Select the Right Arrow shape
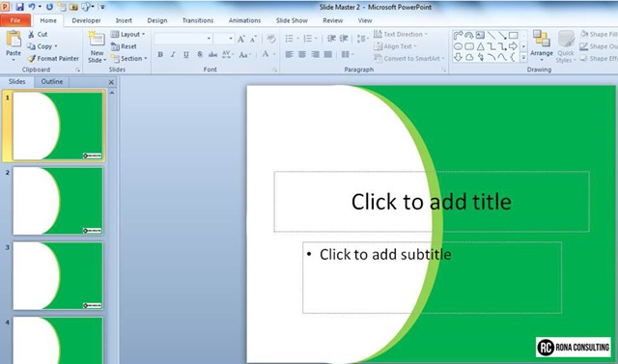This screenshot has height=364, width=618. [513, 46]
